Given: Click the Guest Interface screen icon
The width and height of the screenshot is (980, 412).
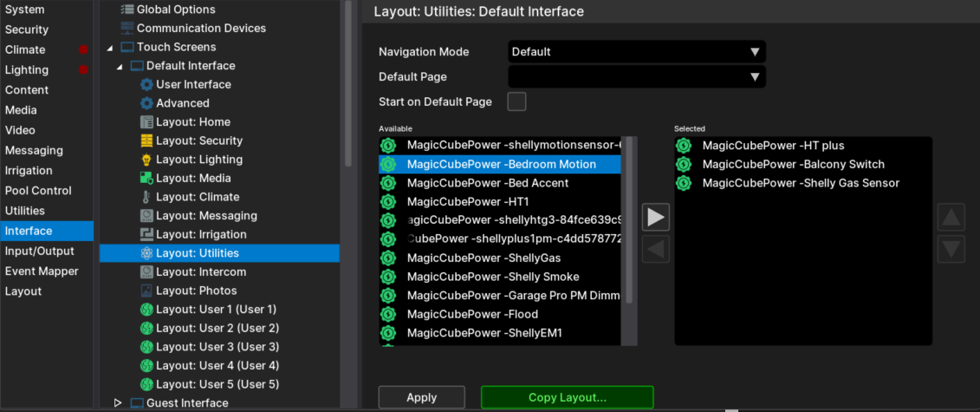Looking at the screenshot, I should point(136,403).
